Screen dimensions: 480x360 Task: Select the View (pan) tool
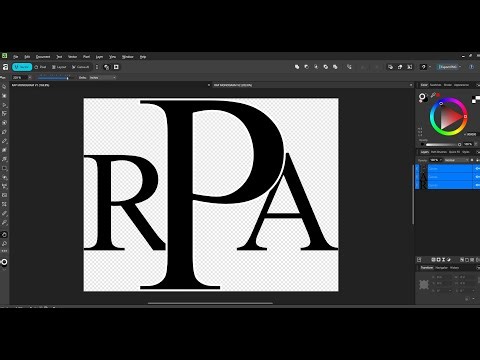click(x=4, y=235)
